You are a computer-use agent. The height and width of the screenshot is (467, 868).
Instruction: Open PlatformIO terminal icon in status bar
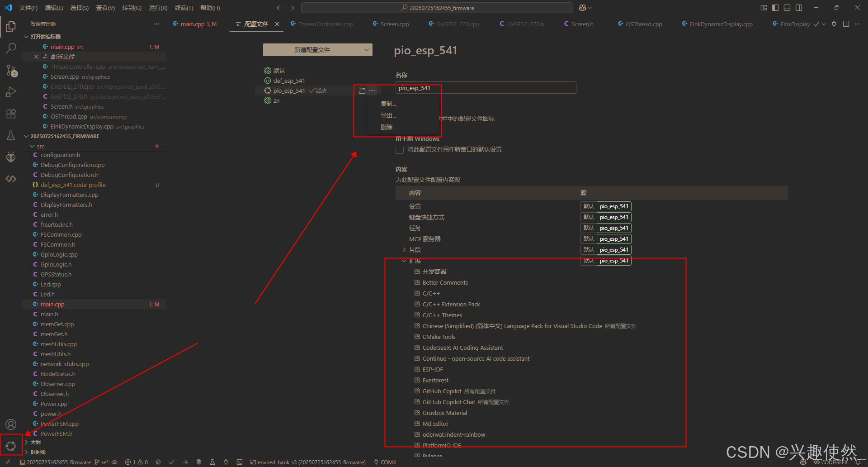pos(240,462)
